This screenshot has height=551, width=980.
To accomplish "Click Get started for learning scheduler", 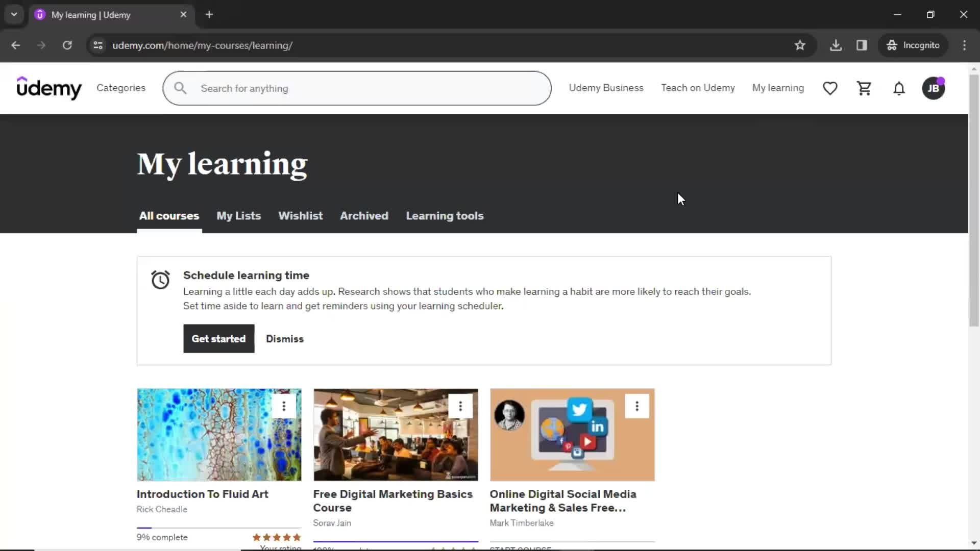I will click(x=219, y=338).
